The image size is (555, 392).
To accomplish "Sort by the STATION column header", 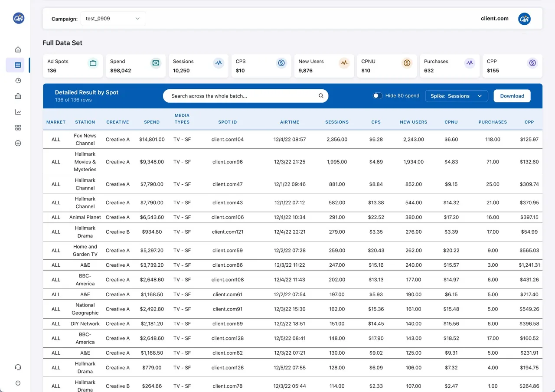I will coord(85,122).
